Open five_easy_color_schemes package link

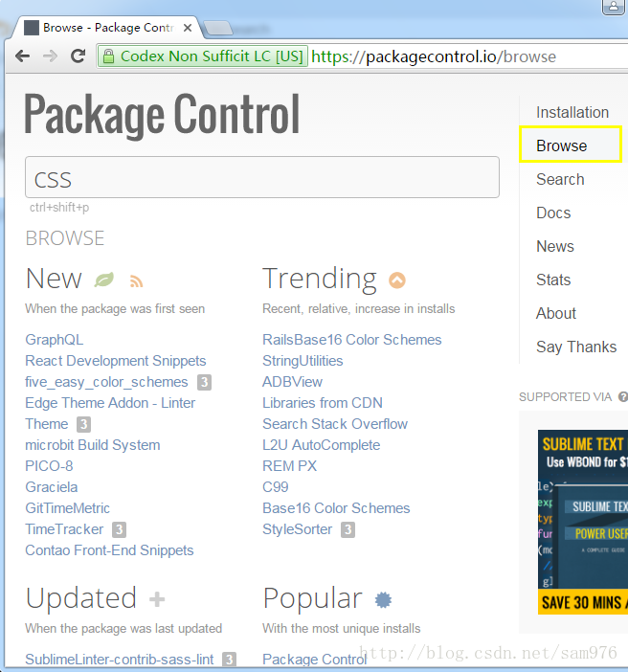coord(106,382)
